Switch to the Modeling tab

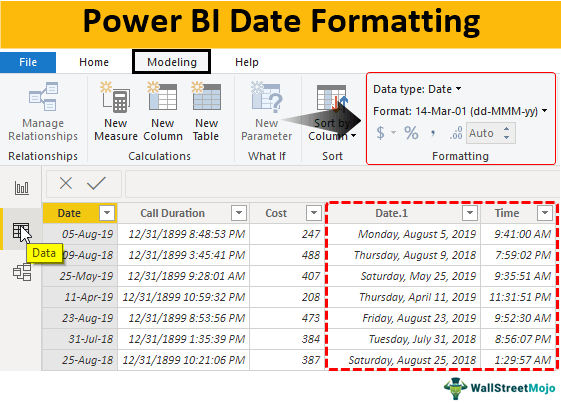coord(172,62)
